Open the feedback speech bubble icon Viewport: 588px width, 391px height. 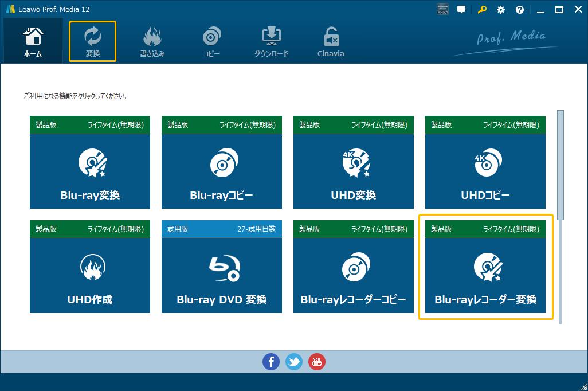[461, 10]
